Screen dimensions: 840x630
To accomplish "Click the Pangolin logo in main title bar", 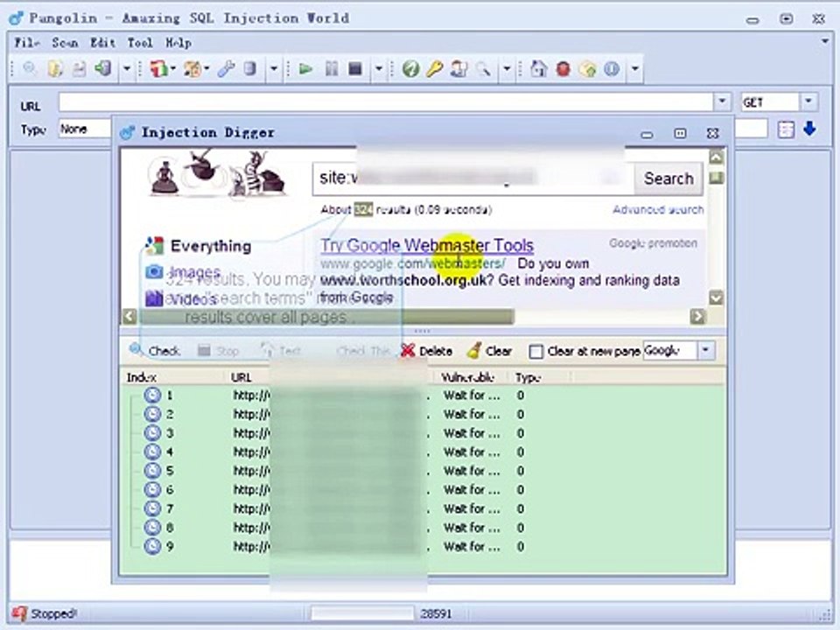I will point(17,17).
